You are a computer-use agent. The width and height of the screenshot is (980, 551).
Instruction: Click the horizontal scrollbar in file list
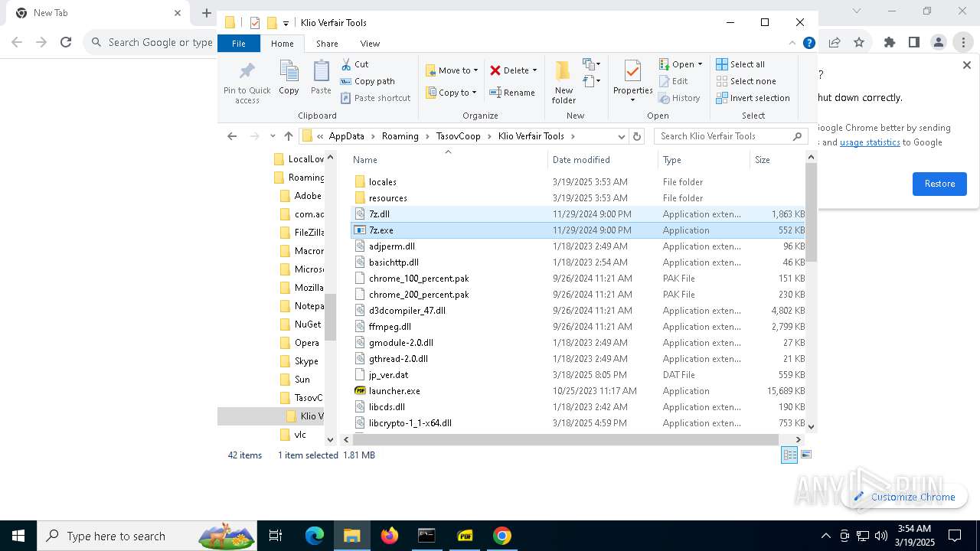point(567,439)
